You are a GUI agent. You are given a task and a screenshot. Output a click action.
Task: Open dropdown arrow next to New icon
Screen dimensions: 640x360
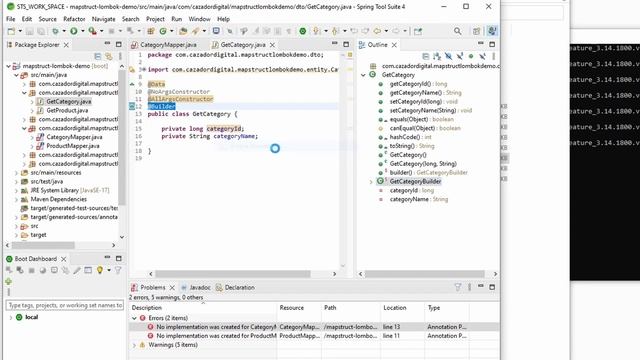20,31
